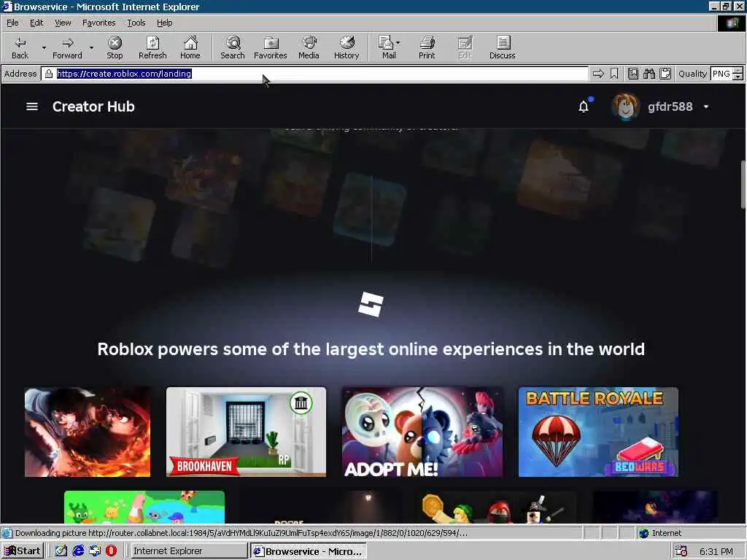This screenshot has height=560, width=747.
Task: Click the binoculars find icon
Action: click(649, 74)
